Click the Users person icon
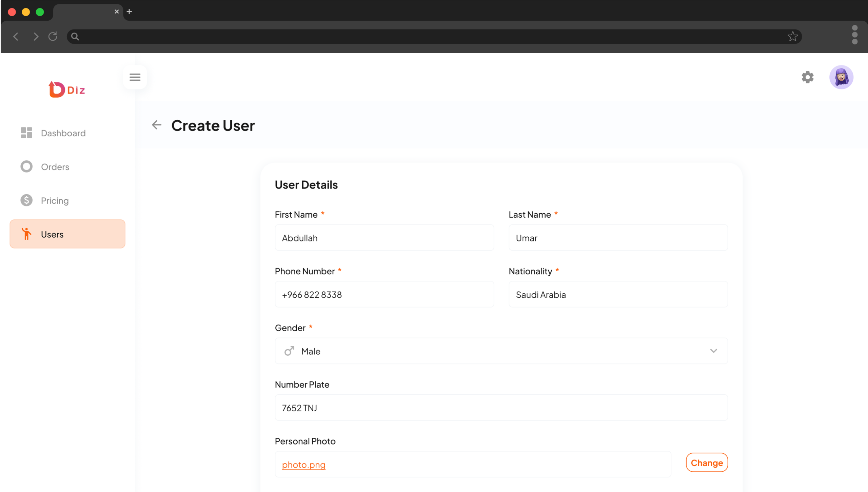 27,234
